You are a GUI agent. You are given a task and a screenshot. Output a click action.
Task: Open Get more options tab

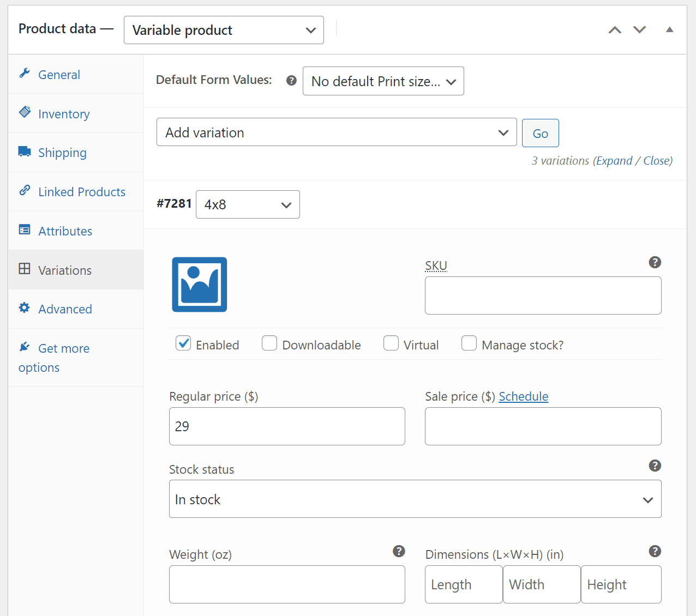coord(76,358)
